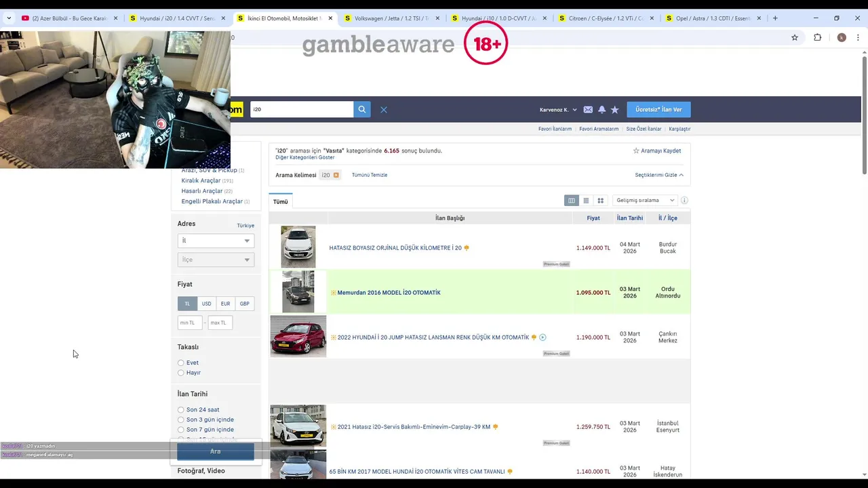The width and height of the screenshot is (868, 488).
Task: Switch to grid gallery view icon
Action: (600, 201)
